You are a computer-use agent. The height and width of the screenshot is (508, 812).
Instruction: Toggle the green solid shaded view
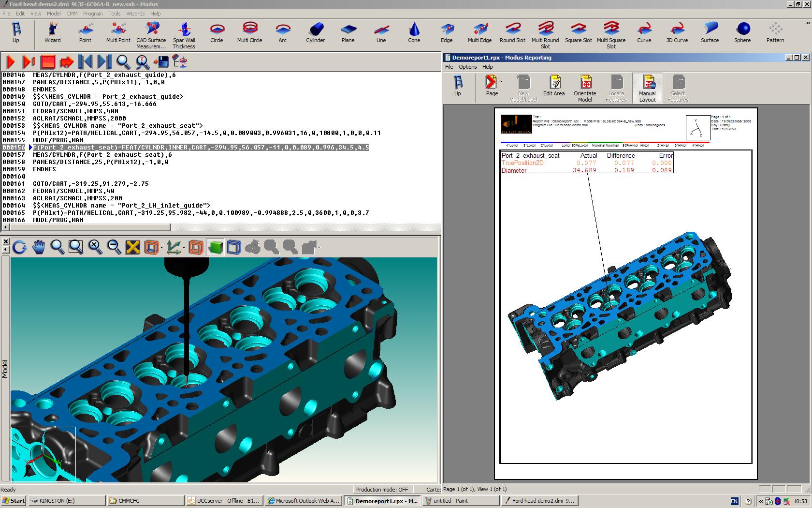[215, 247]
